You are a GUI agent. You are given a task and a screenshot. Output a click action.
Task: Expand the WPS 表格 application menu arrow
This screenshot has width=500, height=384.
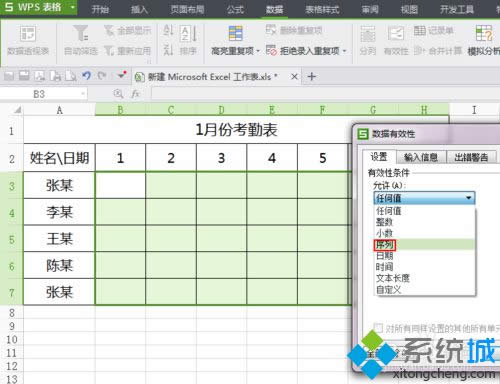pyautogui.click(x=72, y=7)
